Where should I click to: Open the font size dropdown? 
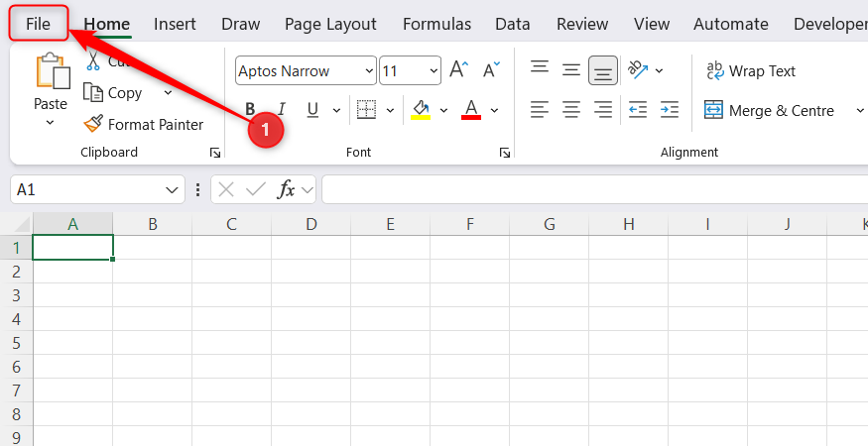434,70
